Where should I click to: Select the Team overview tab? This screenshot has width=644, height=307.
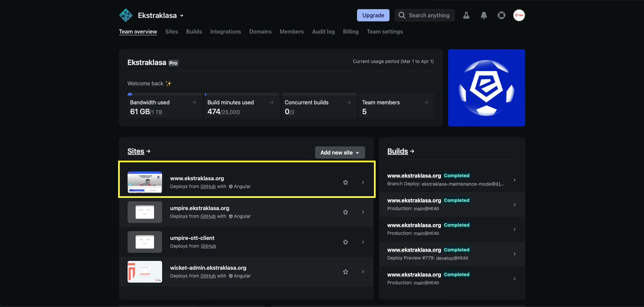point(138,32)
